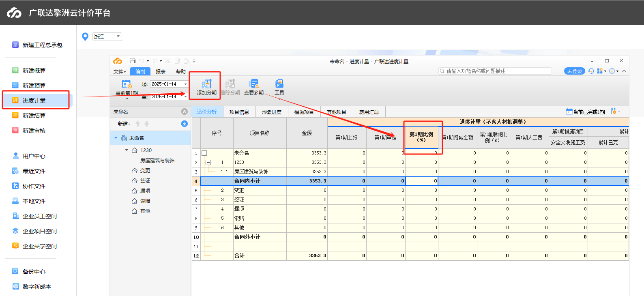Switch to the 费用汇总 tab

369,112
